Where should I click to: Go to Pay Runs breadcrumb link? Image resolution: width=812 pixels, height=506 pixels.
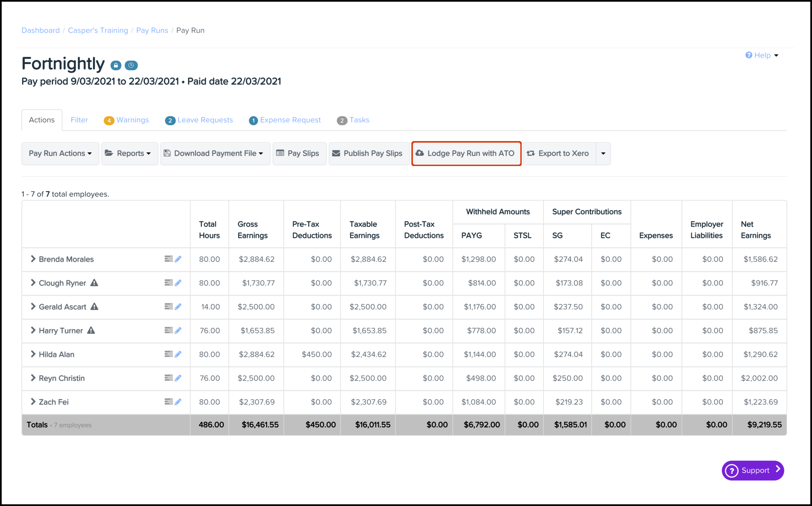point(152,30)
